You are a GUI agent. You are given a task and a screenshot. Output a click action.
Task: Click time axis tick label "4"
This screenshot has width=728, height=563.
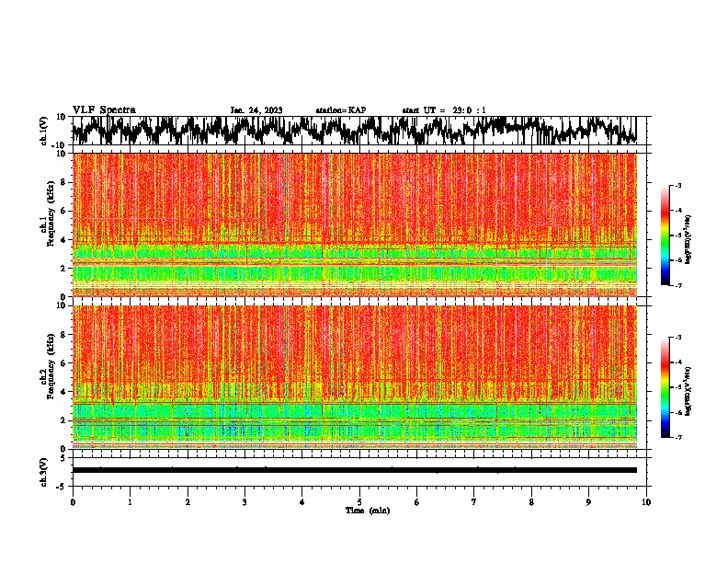tap(302, 502)
